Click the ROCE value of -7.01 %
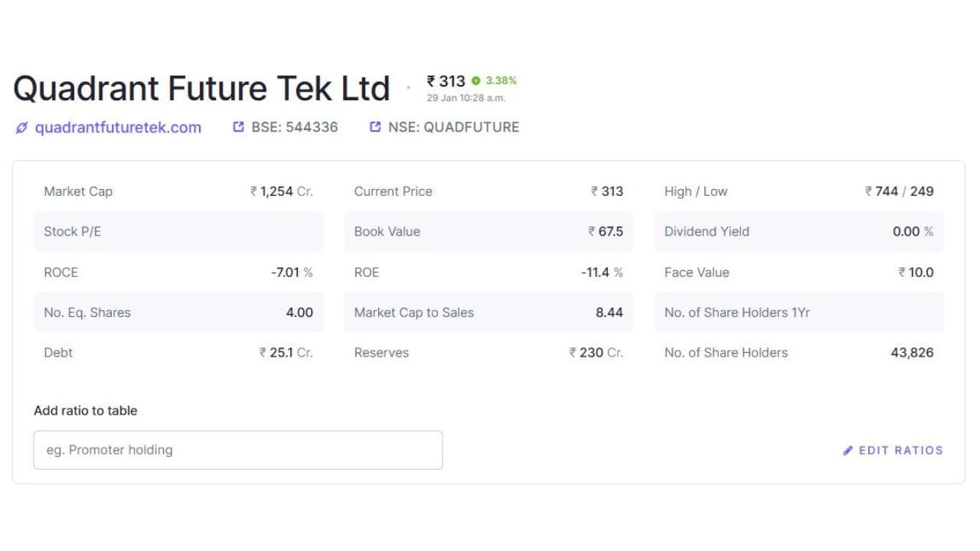Viewport: 980px width, 551px height. point(292,272)
